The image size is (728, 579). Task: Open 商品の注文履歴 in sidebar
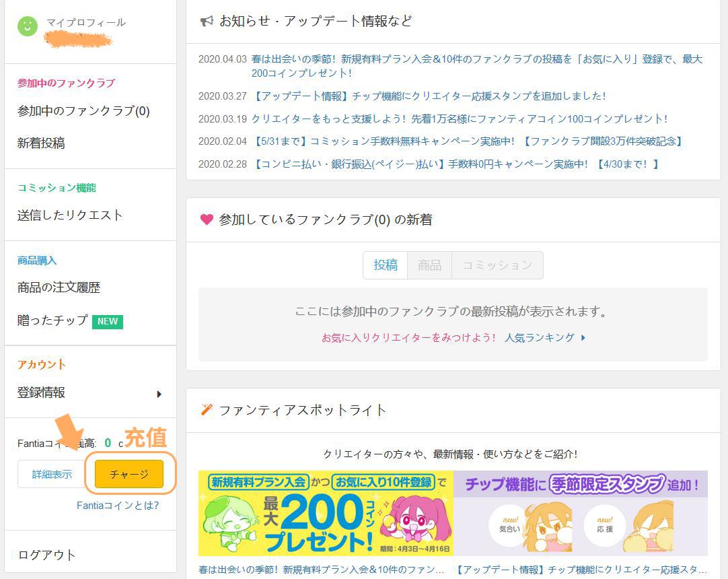59,287
